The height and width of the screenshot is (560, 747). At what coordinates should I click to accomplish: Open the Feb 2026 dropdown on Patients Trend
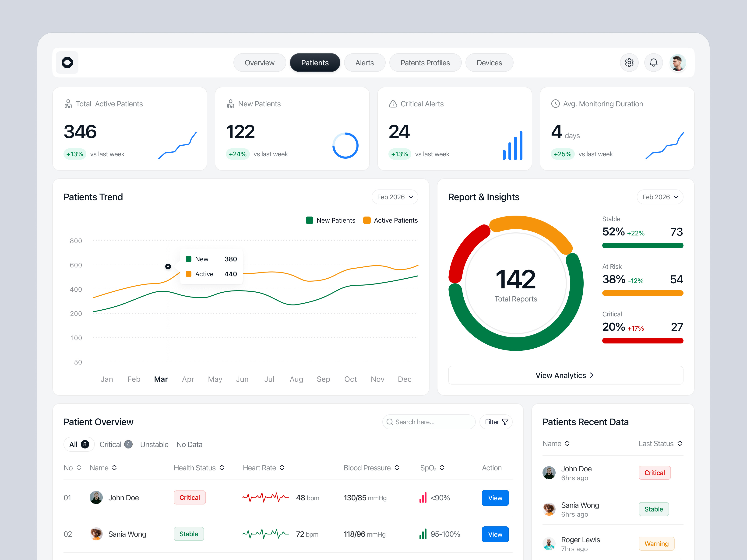pos(395,197)
